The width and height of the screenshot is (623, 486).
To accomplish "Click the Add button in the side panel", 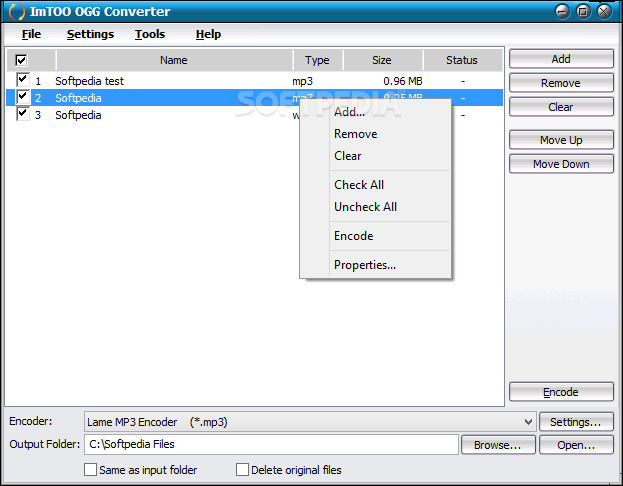I will (x=561, y=59).
